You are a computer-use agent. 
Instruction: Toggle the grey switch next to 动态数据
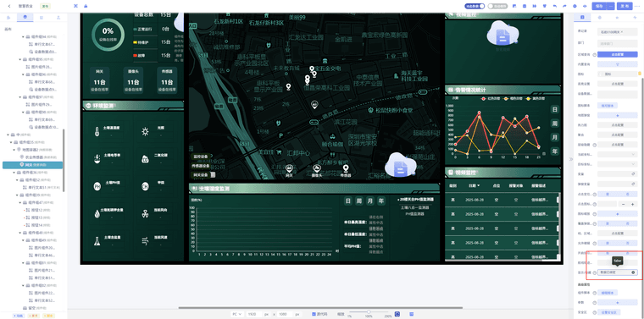(x=497, y=6)
